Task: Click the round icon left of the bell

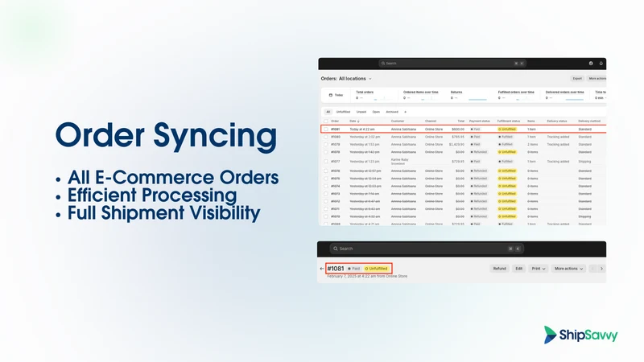Action: pos(591,64)
